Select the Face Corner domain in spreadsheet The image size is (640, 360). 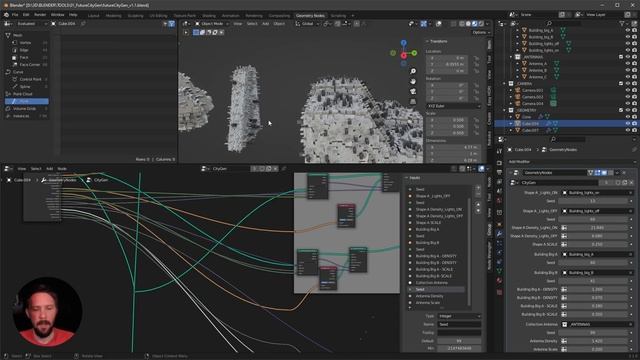click(30, 64)
